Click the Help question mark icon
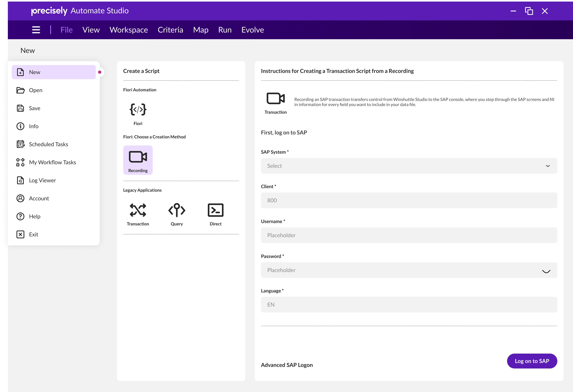The image size is (573, 392). point(20,216)
